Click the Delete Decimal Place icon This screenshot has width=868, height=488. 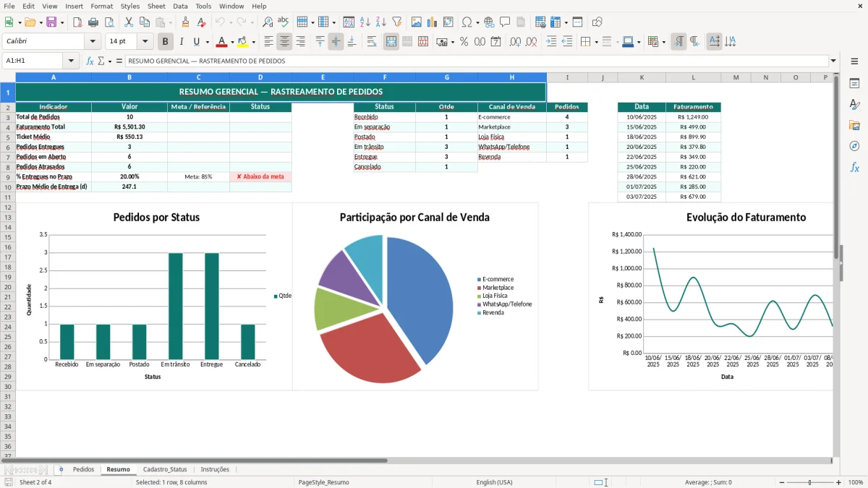click(x=531, y=42)
